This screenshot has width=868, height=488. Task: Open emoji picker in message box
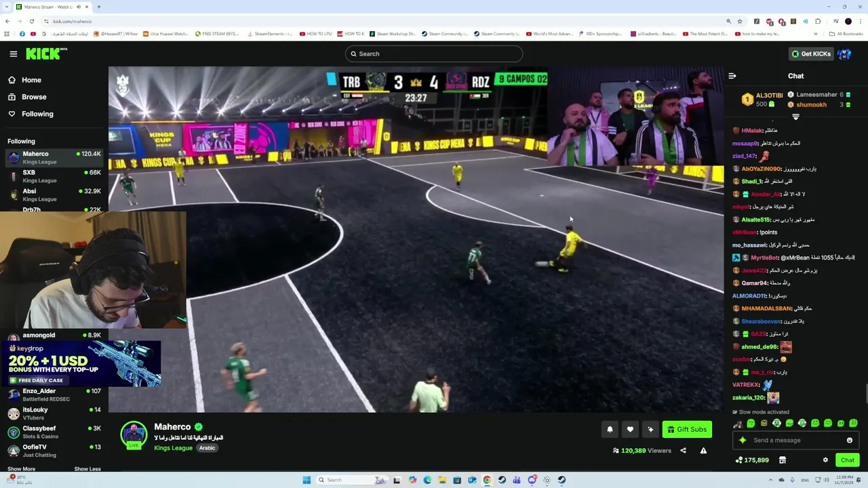(x=849, y=441)
